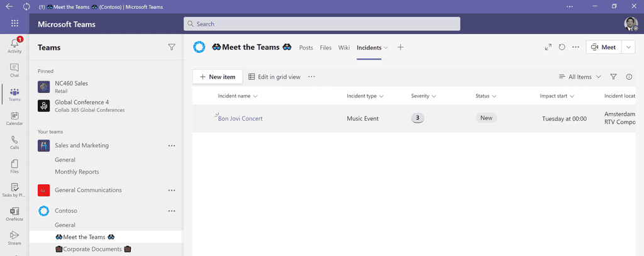644x256 pixels.
Task: Open Severity column menu
Action: tap(434, 96)
